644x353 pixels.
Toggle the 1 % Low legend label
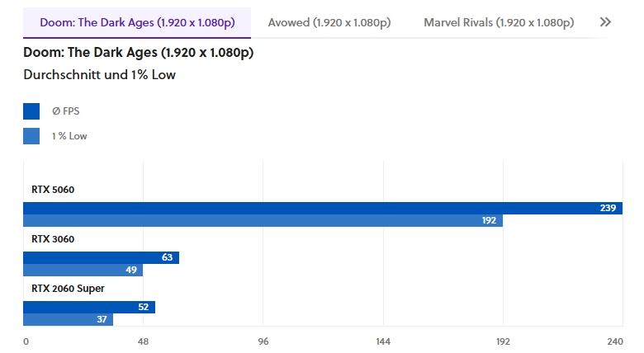tap(69, 136)
